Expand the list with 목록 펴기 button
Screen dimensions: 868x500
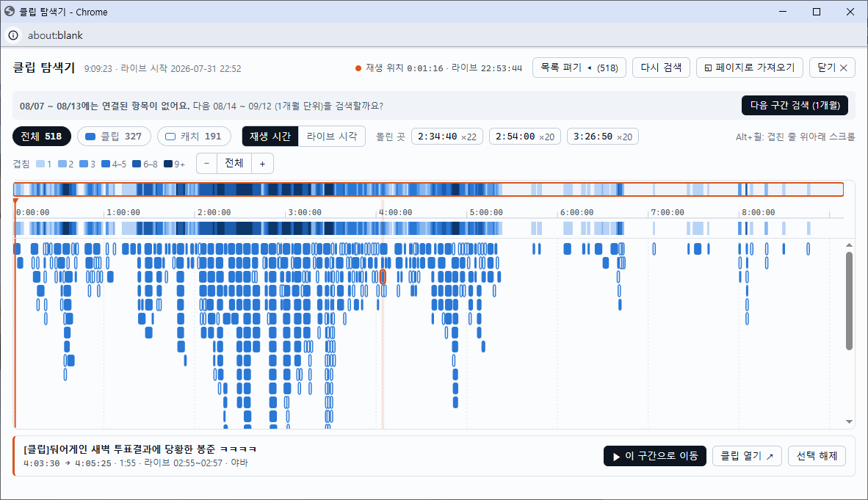(x=579, y=68)
